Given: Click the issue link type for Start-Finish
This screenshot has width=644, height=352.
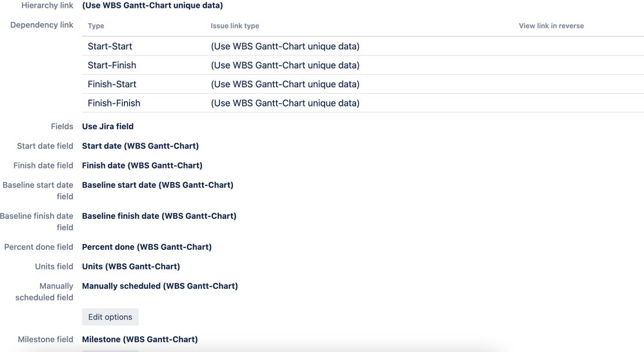Looking at the screenshot, I should [x=285, y=65].
